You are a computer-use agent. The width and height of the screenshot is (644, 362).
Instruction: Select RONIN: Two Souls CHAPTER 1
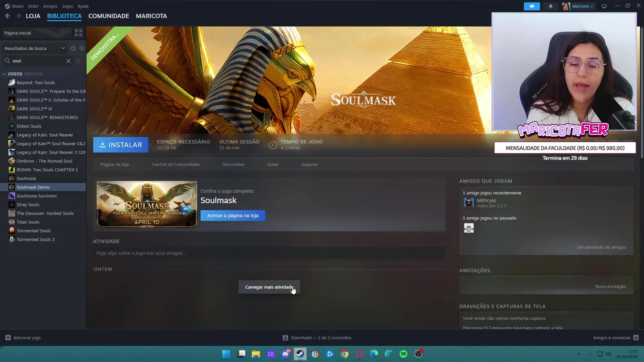coord(47,169)
